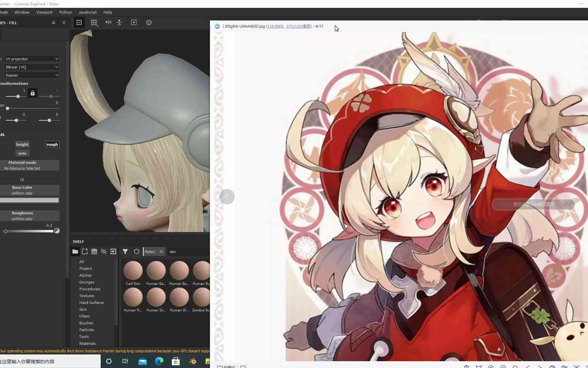Click the roughness value picker icon

tap(57, 231)
